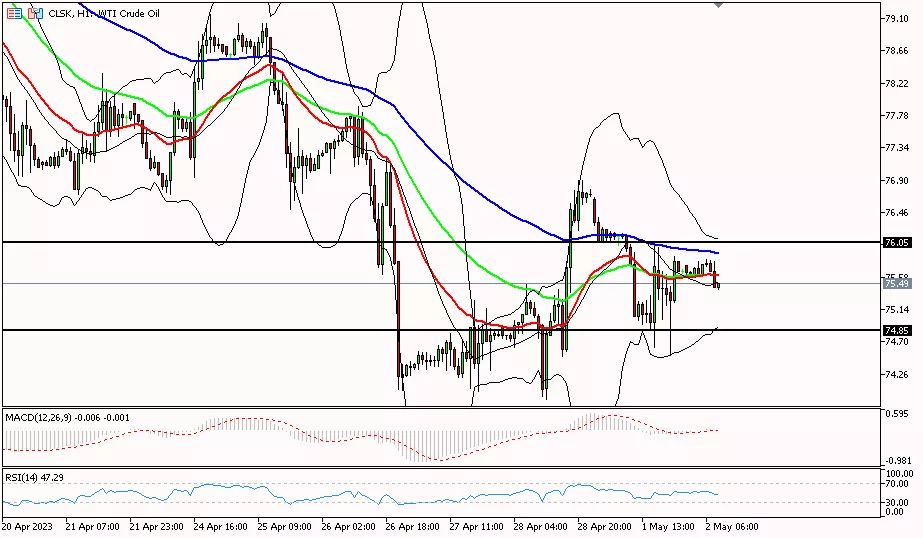This screenshot has height=538, width=923.
Task: Click the MACD 0.595 scale value
Action: [x=896, y=411]
